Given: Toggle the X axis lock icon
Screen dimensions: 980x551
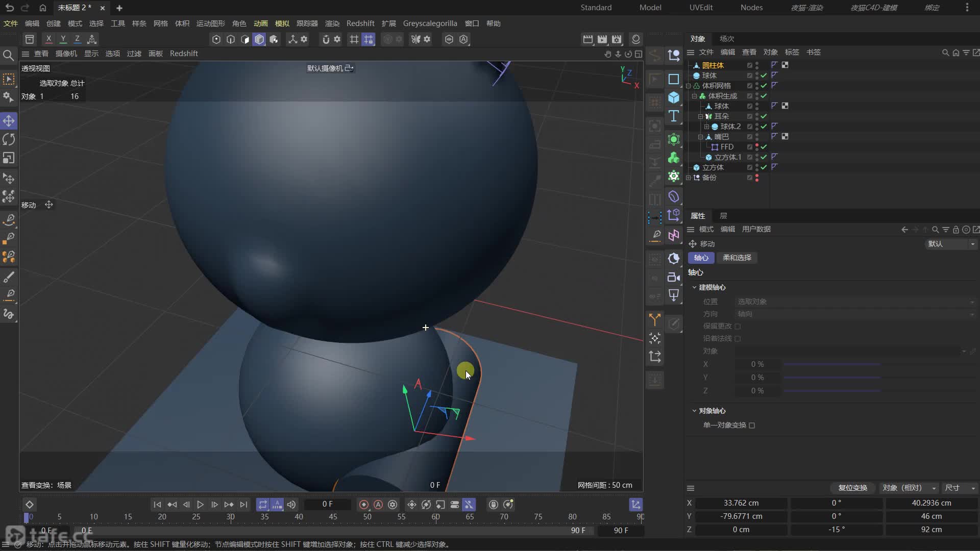Looking at the screenshot, I should 48,39.
